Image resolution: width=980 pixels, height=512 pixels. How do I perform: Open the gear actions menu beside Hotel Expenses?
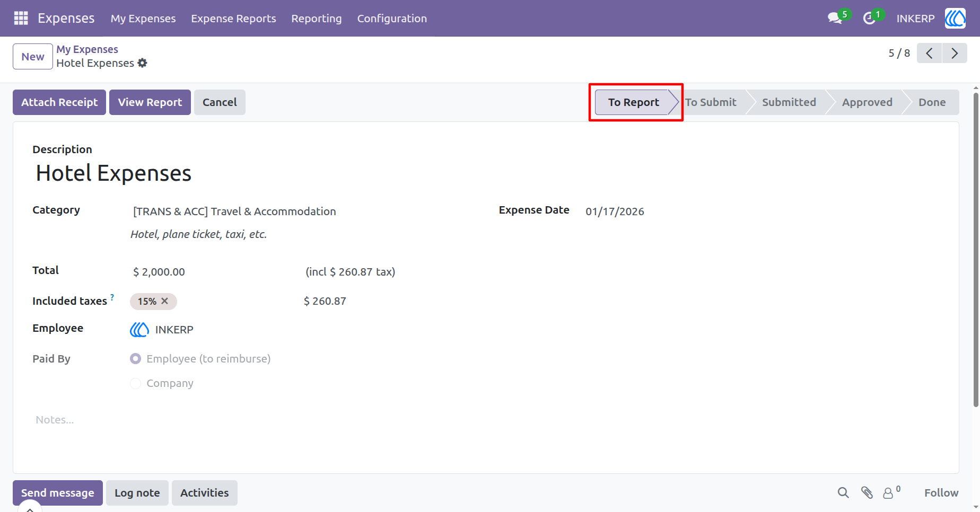coord(142,63)
